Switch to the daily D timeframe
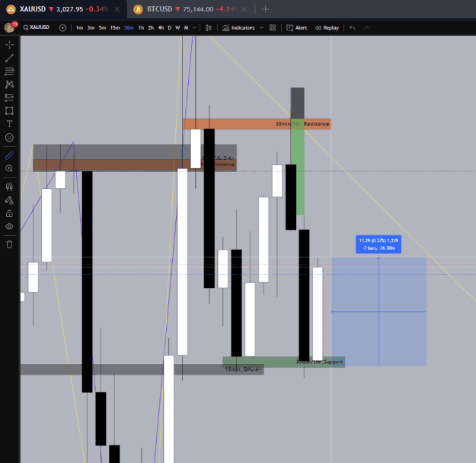The width and height of the screenshot is (476, 463). [x=169, y=28]
